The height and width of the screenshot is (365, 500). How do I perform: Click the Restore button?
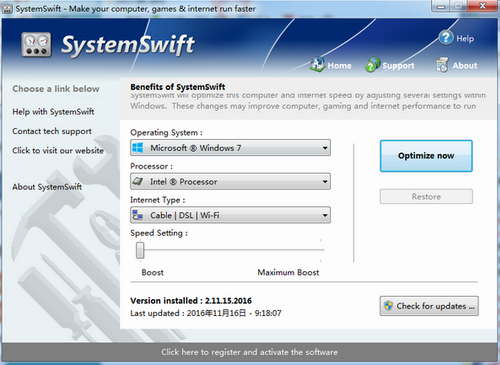point(426,197)
